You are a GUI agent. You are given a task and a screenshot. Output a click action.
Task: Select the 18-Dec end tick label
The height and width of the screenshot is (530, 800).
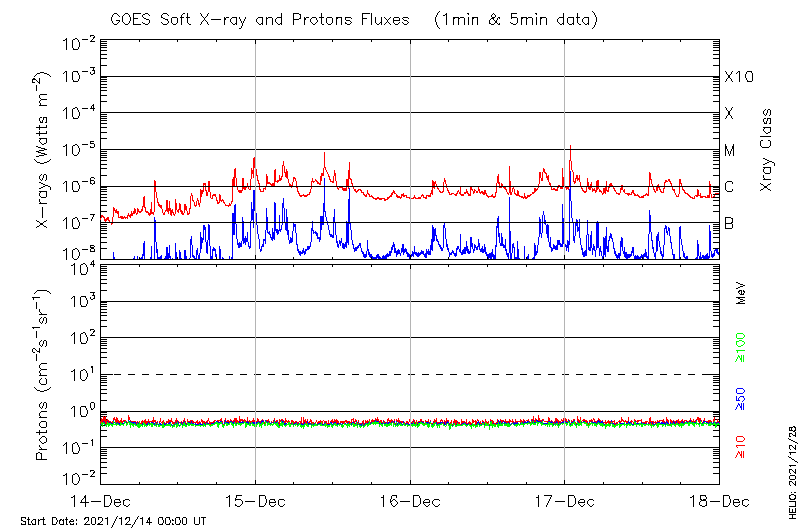[718, 500]
